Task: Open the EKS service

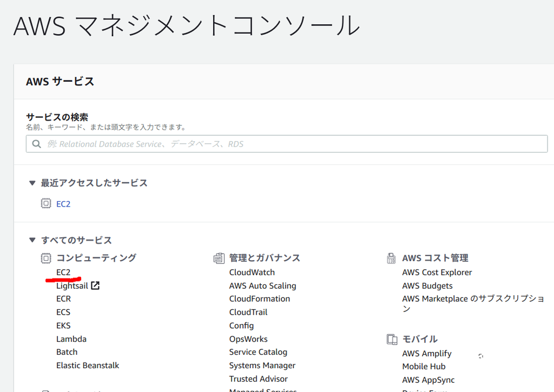Action: 64,325
